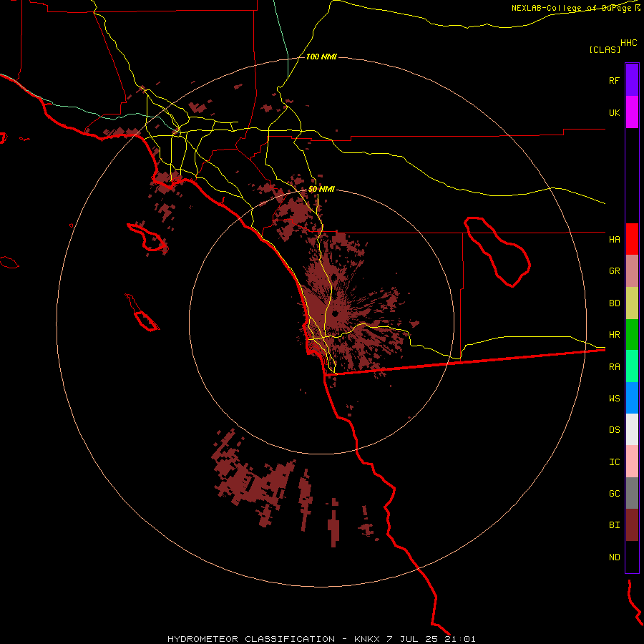Click the "[CLAS]" legend header
The height and width of the screenshot is (644, 644).
pos(605,49)
